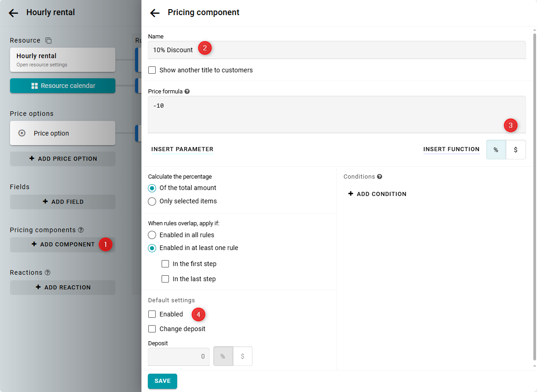Open the Insert Parameter menu
This screenshot has height=392, width=537.
click(x=182, y=149)
